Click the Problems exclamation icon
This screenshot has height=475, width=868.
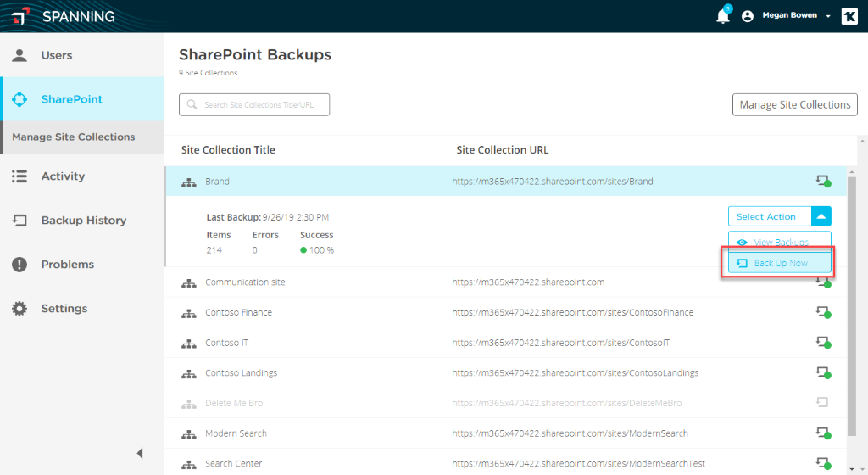(x=19, y=264)
